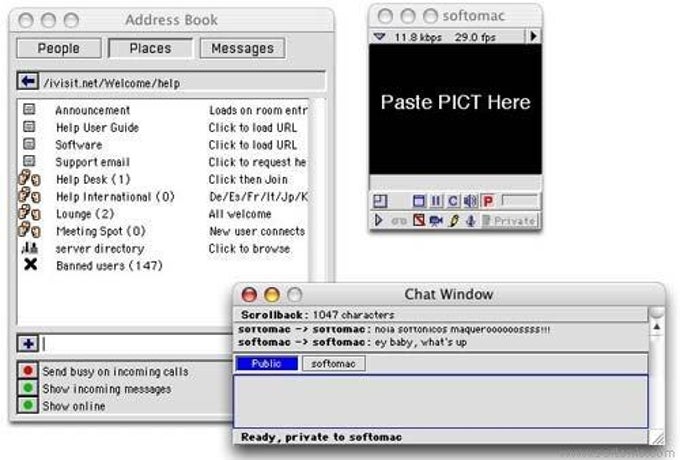Click the Support email entry text
The image size is (680, 460).
tap(92, 162)
